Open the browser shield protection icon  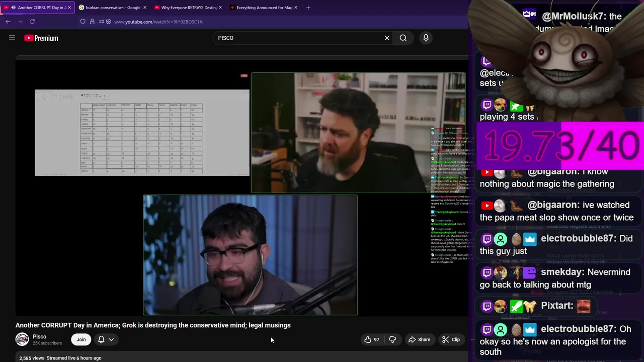click(83, 22)
